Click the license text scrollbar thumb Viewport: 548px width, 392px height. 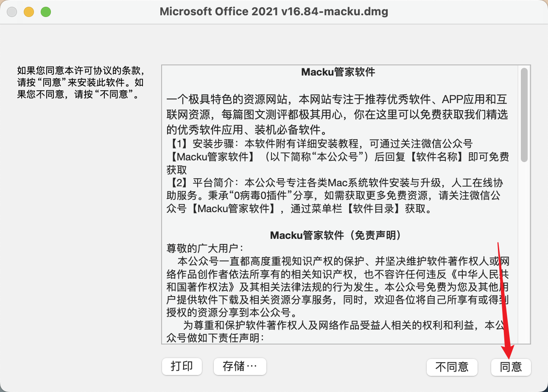point(524,115)
